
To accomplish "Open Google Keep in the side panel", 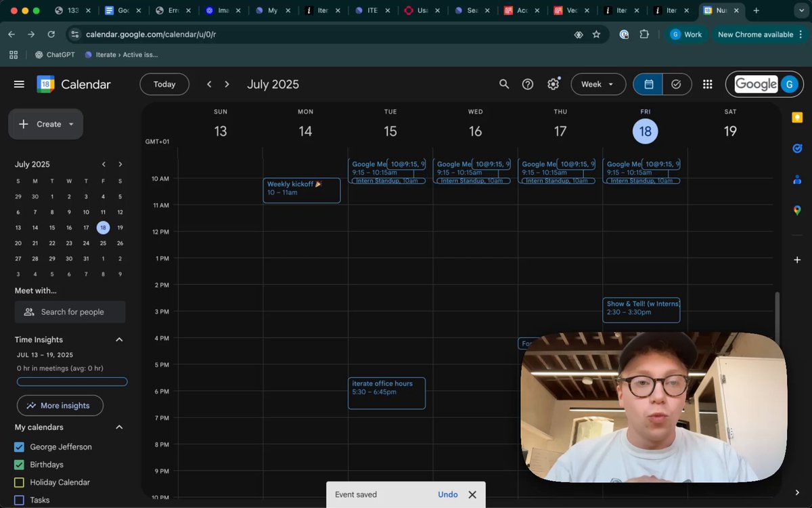I will point(797,117).
